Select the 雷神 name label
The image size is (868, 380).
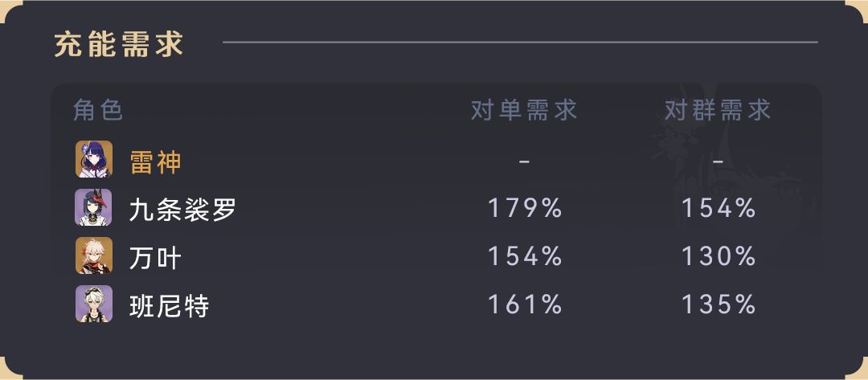(155, 161)
